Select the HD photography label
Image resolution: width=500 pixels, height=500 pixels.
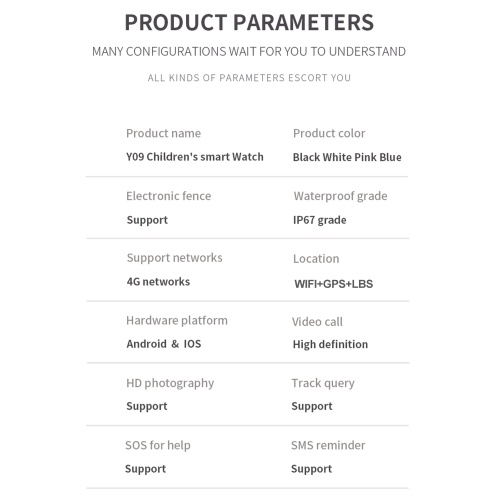tap(170, 383)
